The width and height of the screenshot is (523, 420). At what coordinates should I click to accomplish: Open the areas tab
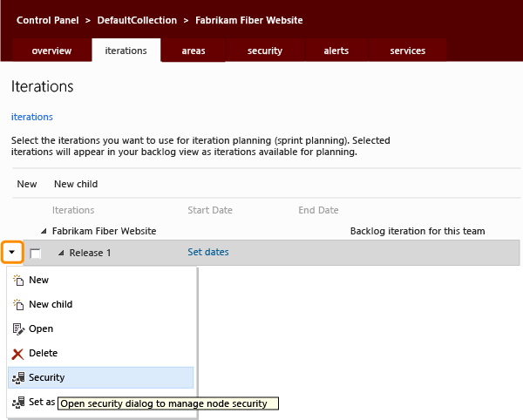[194, 51]
